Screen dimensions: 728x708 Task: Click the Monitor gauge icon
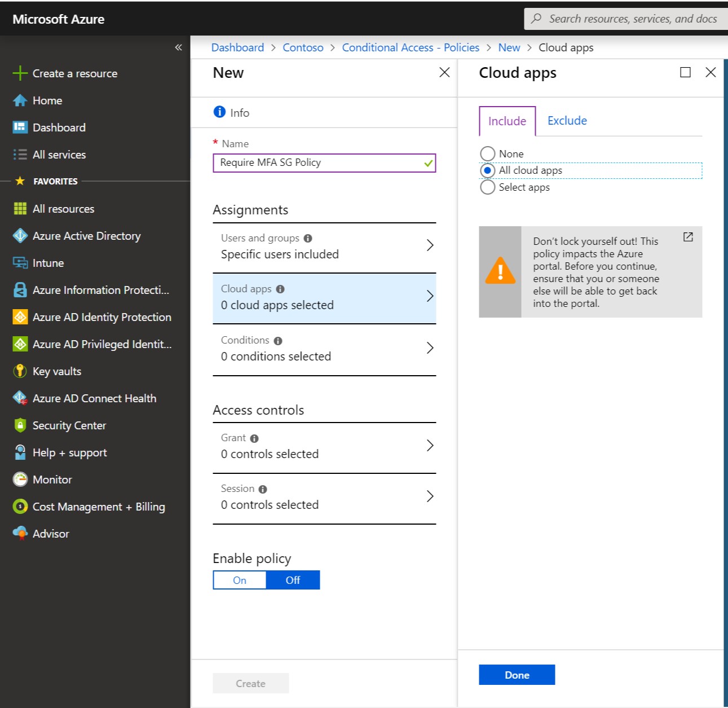pyautogui.click(x=20, y=480)
